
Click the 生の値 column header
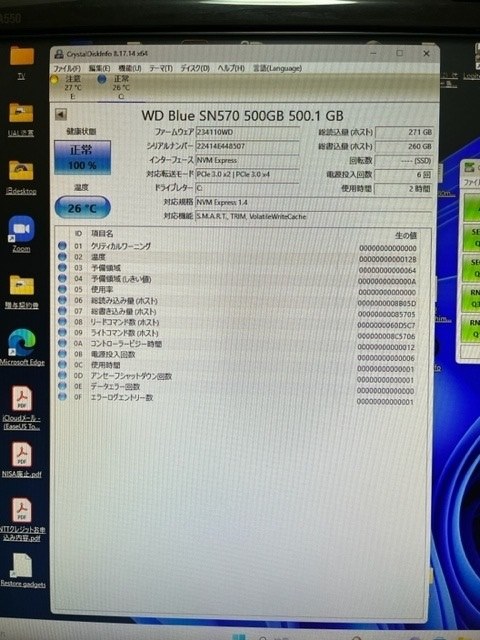point(406,236)
